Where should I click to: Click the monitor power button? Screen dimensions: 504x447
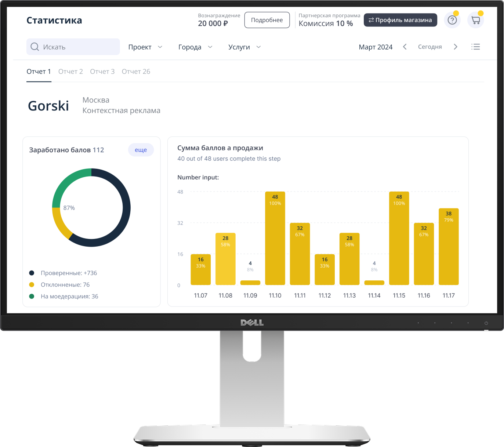point(486,323)
